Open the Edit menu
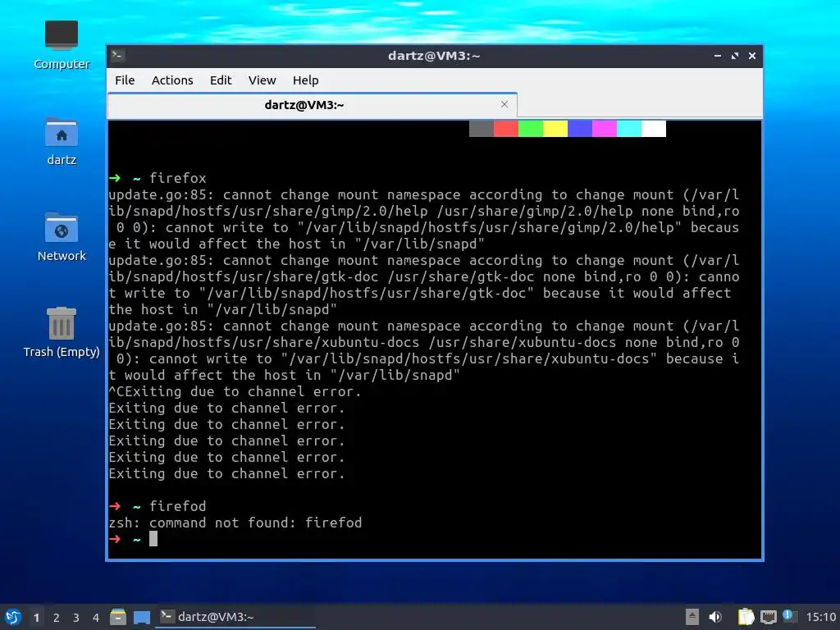 coord(221,80)
